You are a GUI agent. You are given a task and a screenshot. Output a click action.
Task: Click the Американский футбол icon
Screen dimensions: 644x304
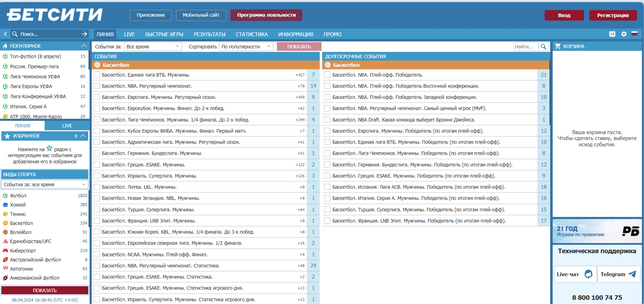coord(5,278)
